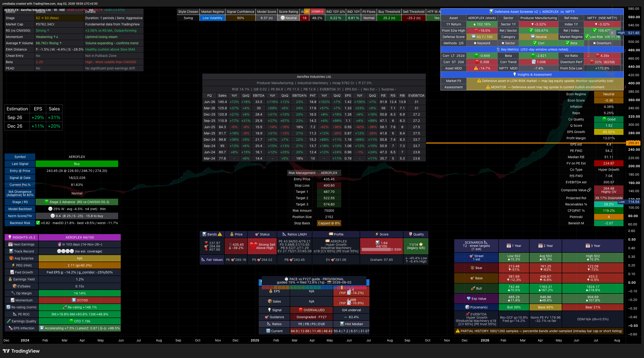
Task: Click the wrench icon beside Op Margin
Action: 13,293
